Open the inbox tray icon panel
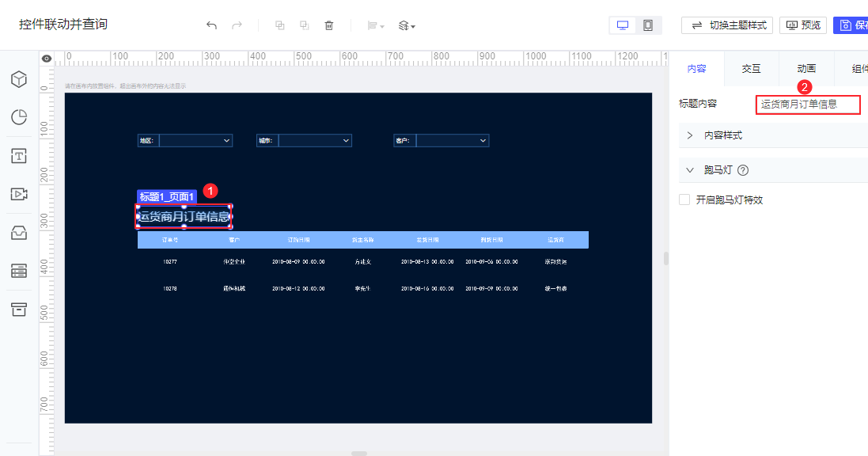 [x=19, y=233]
